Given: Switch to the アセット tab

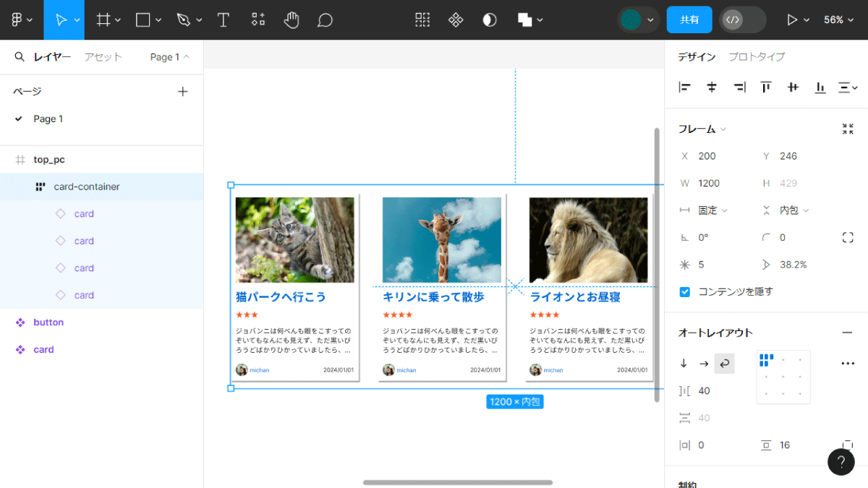Looking at the screenshot, I should click(103, 56).
